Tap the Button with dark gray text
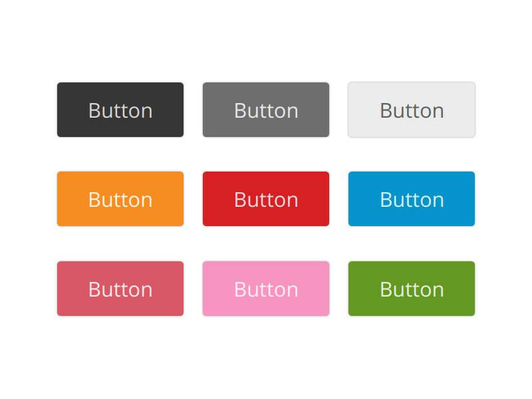The height and width of the screenshot is (399, 532). point(412,110)
